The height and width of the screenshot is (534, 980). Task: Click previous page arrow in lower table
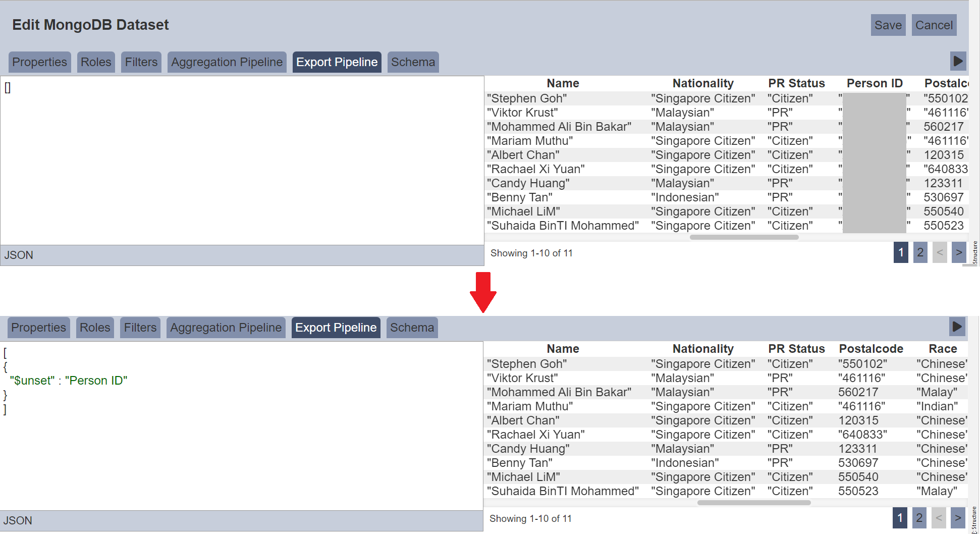(x=939, y=518)
